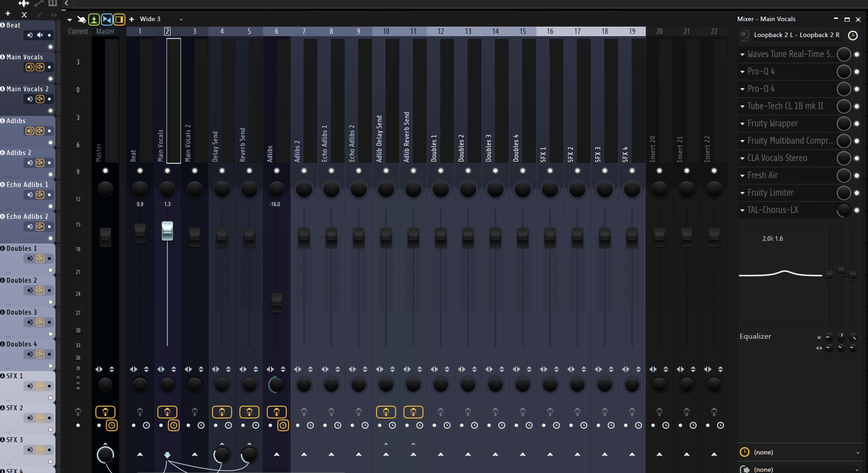
Task: Open the Wide 3 layout dropdown
Action: tap(181, 20)
